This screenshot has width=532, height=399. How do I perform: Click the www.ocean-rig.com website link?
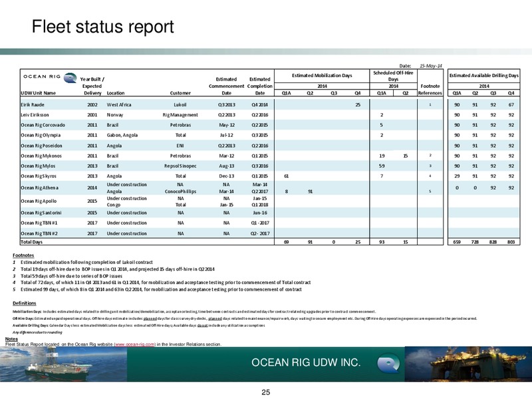pyautogui.click(x=135, y=344)
